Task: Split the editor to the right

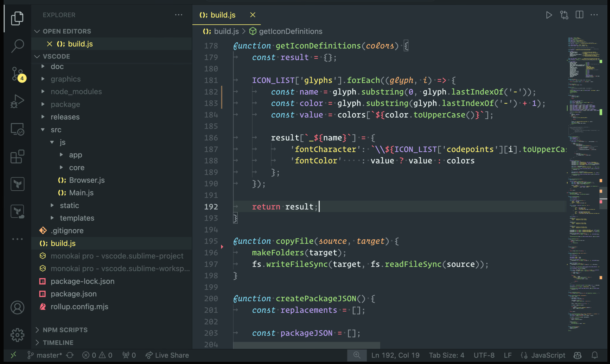Action: 579,15
